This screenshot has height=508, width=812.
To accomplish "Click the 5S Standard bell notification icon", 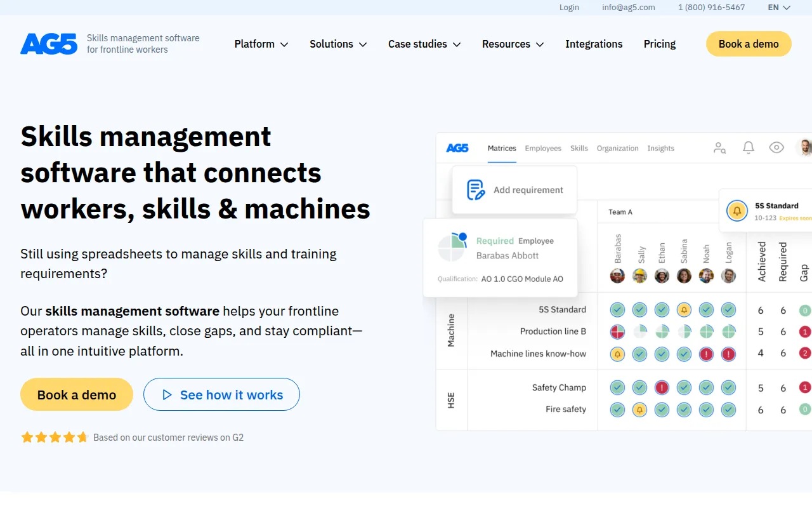I will (x=737, y=210).
